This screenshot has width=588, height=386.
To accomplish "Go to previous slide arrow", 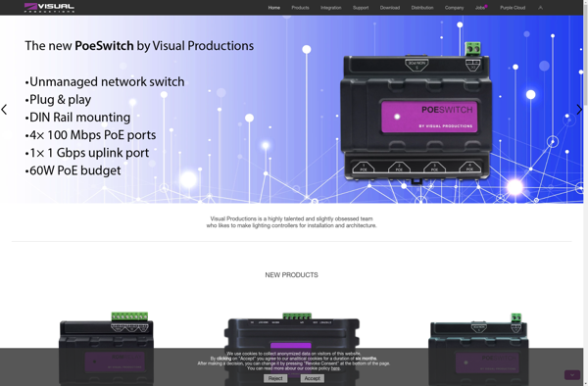I will [x=4, y=110].
